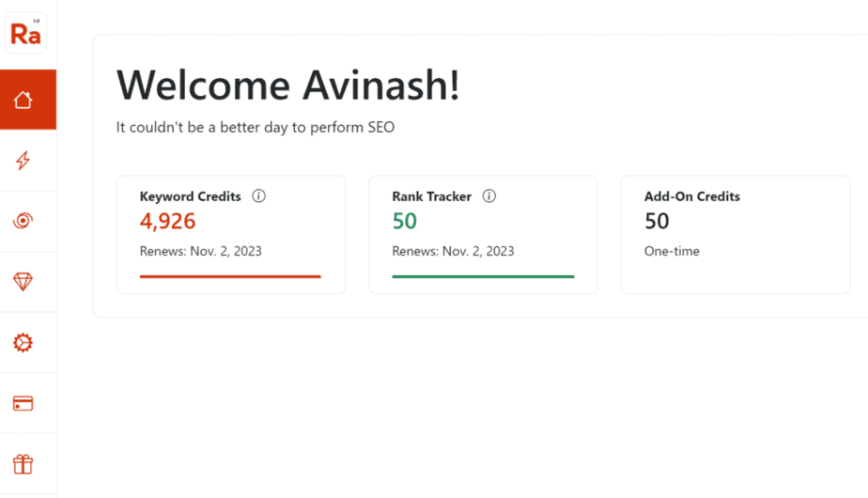868x498 pixels.
Task: Click the One-time label
Action: click(x=672, y=251)
